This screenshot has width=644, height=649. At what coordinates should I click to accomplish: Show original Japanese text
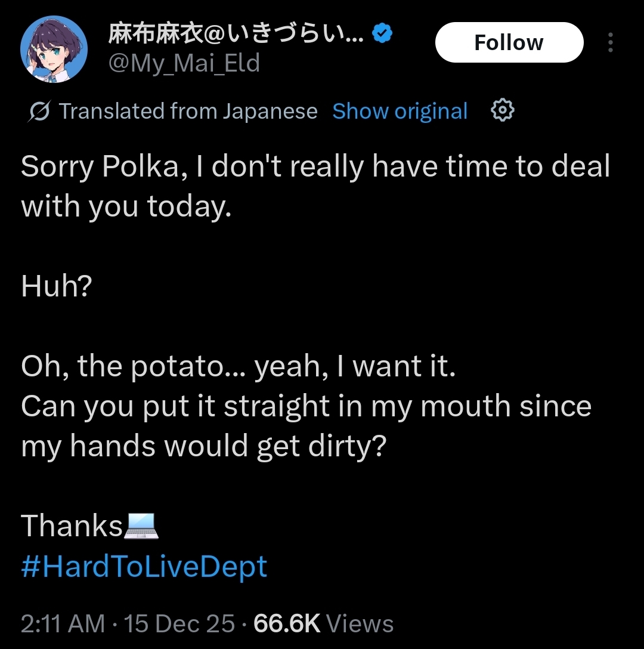pyautogui.click(x=400, y=112)
